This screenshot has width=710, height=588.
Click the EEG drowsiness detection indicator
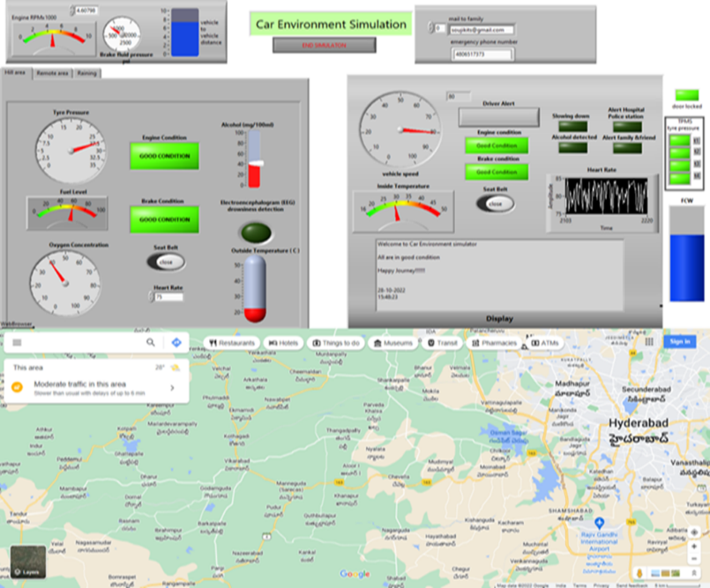point(257,232)
